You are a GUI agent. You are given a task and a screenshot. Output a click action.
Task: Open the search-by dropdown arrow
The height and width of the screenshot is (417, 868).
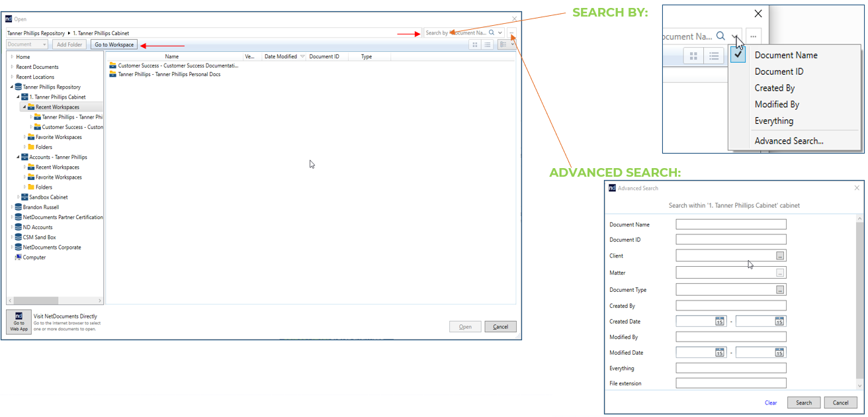500,32
